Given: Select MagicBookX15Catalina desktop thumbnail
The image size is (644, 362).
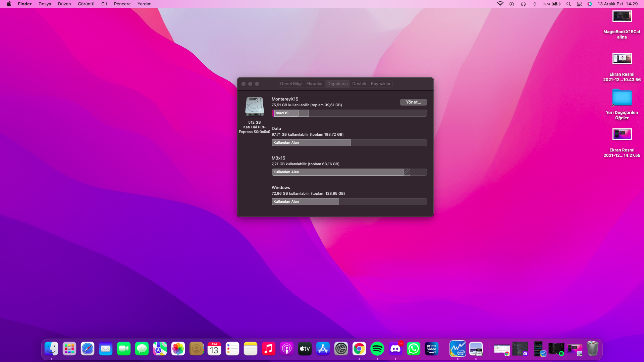Looking at the screenshot, I should coord(622,16).
